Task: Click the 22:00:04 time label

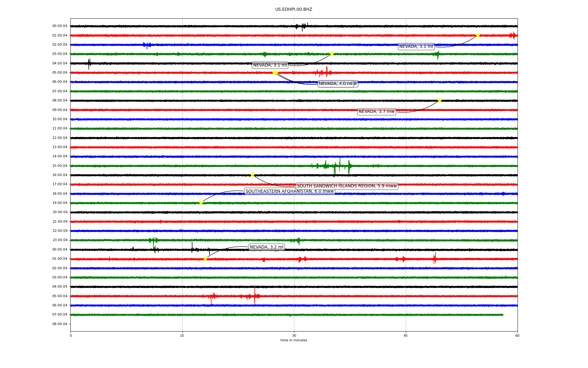Action: point(60,231)
